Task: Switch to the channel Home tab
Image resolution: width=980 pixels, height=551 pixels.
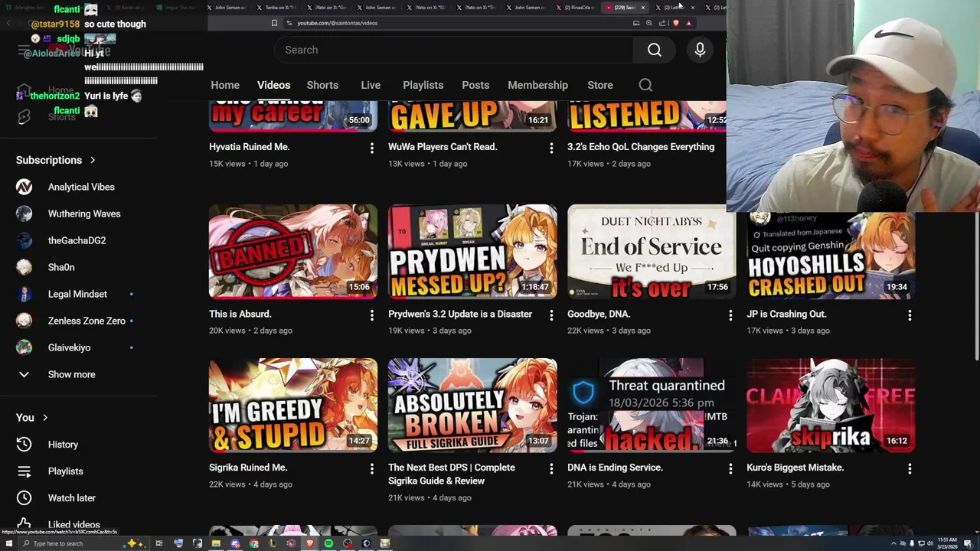Action: (225, 85)
